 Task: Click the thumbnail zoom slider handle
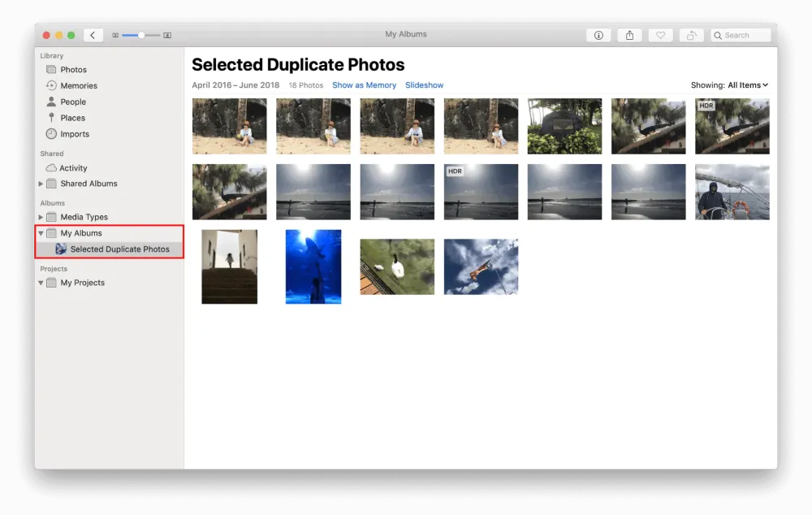pyautogui.click(x=141, y=36)
